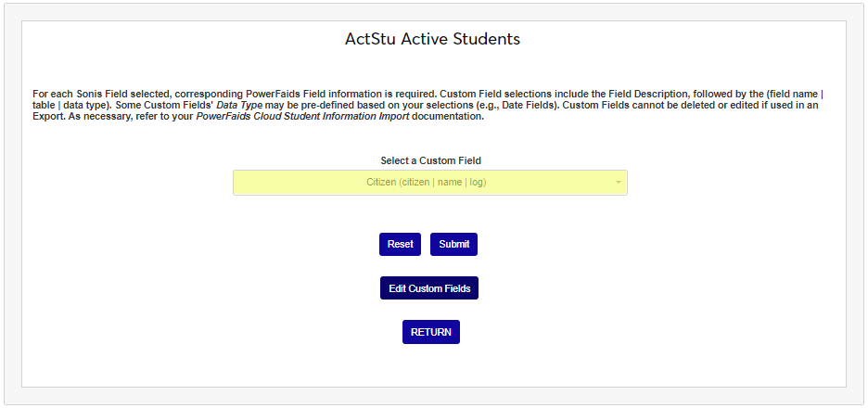868x408 pixels.
Task: Click the ActStu Active Students heading
Action: (x=432, y=39)
